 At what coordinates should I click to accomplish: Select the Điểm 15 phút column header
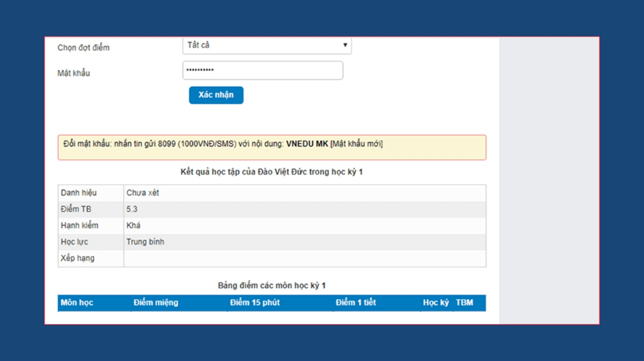click(254, 303)
